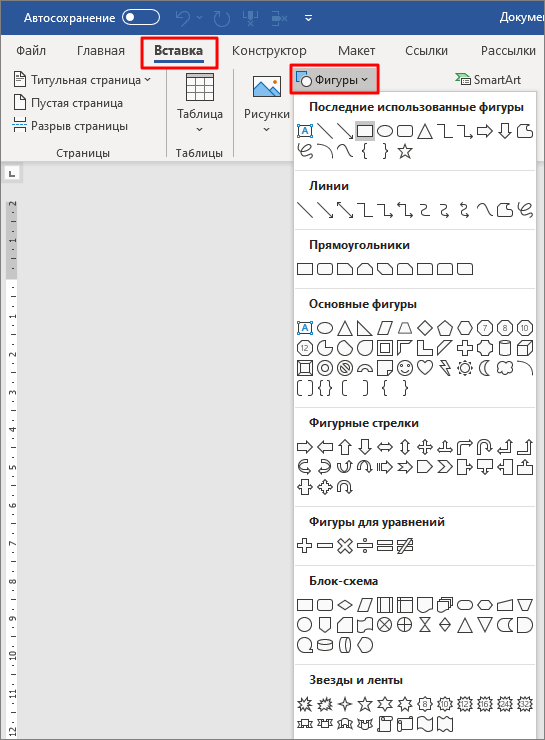Select the smiley face shape
545x740 pixels.
(405, 368)
